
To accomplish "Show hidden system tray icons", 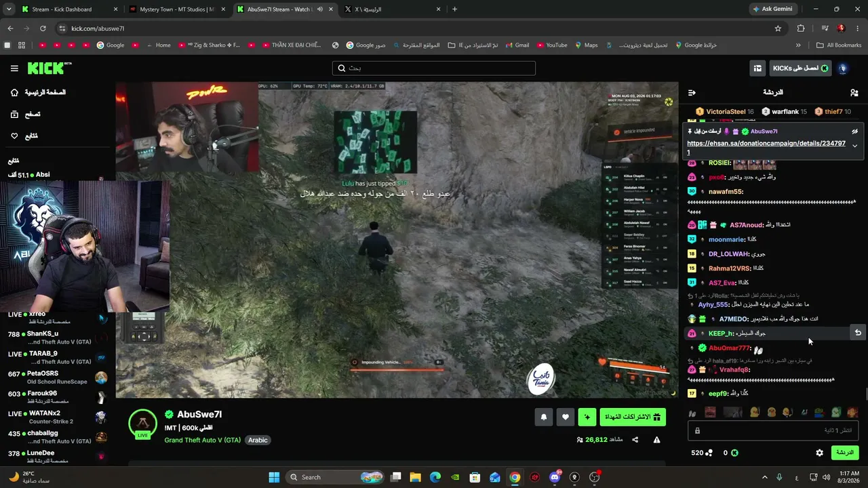I will 764,477.
